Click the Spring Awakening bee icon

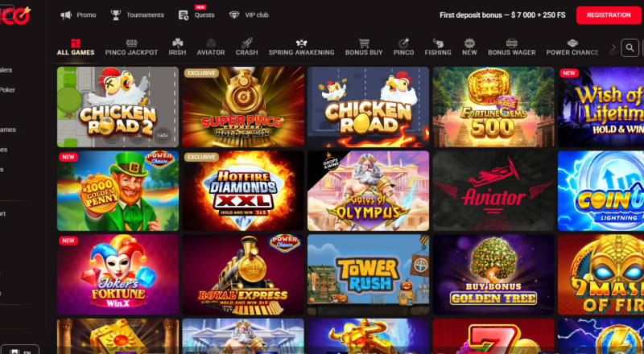coord(301,43)
